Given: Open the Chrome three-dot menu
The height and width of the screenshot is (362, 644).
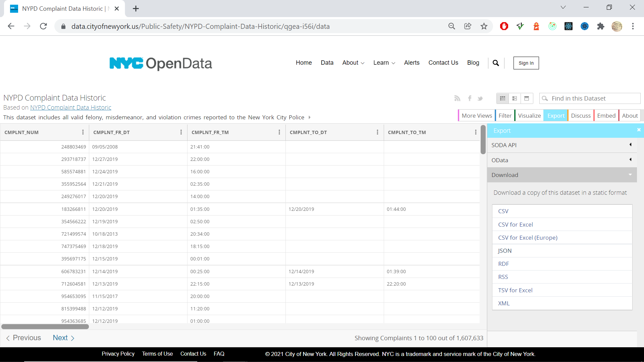Looking at the screenshot, I should 633,26.
